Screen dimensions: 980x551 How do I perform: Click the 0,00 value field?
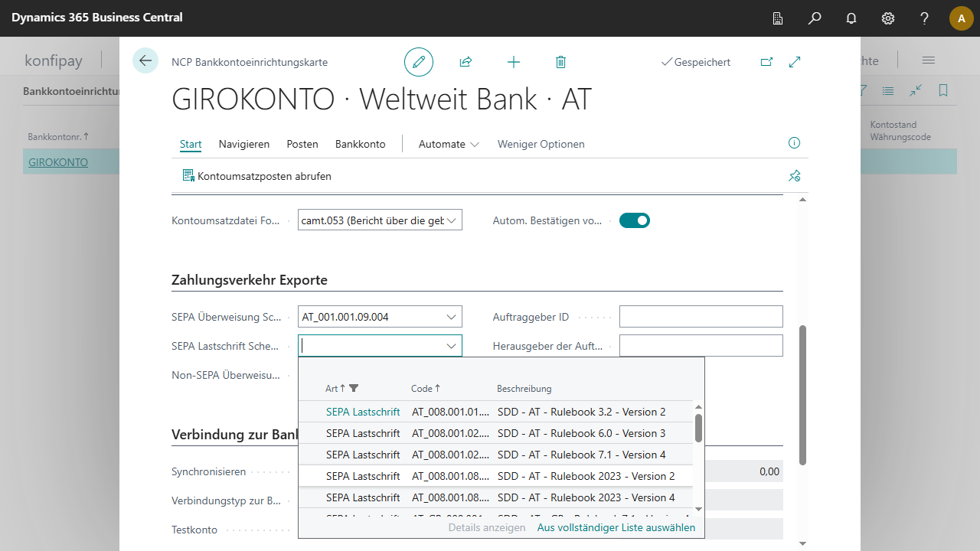tap(743, 471)
